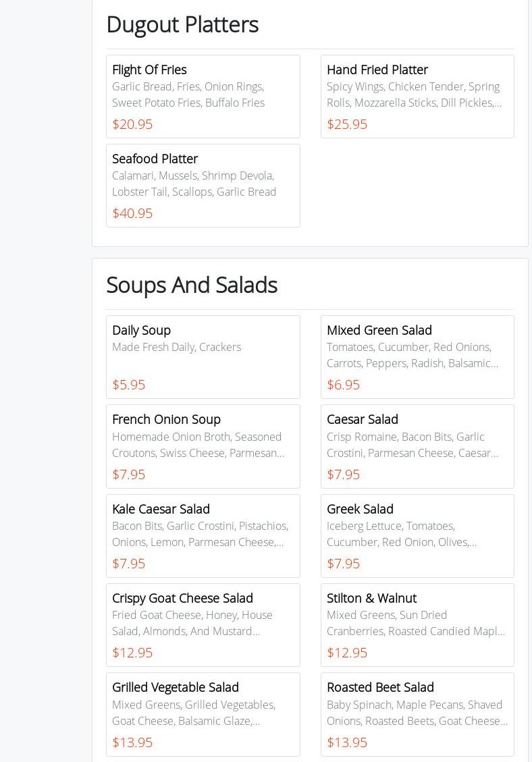Image resolution: width=532 pixels, height=762 pixels.
Task: Open the Flight Of Fries menu item
Action: click(149, 70)
